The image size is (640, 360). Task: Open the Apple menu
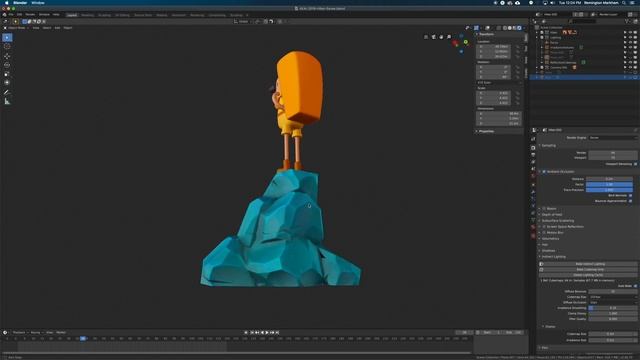tap(6, 3)
